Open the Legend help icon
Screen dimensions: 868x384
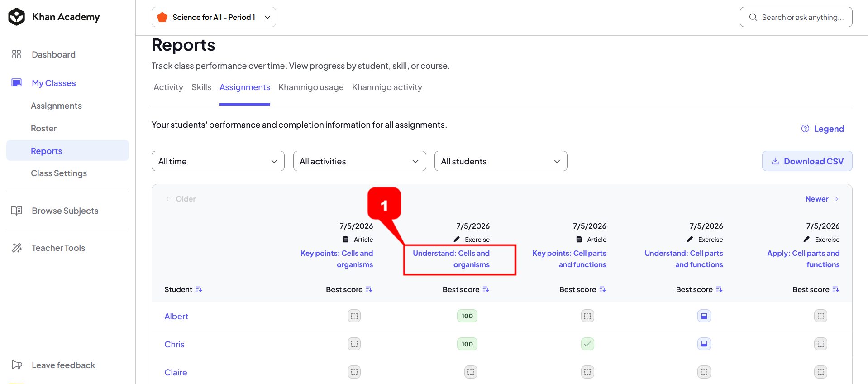[805, 129]
